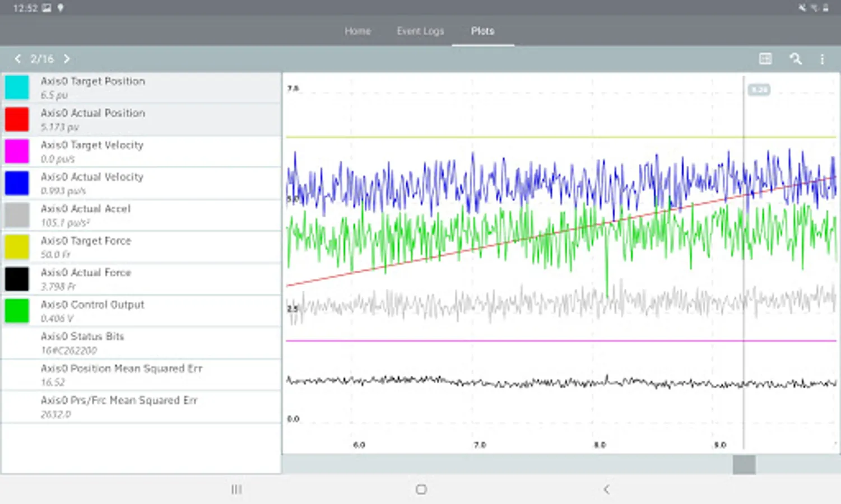Select Axis0 Status Bits row

(x=141, y=343)
